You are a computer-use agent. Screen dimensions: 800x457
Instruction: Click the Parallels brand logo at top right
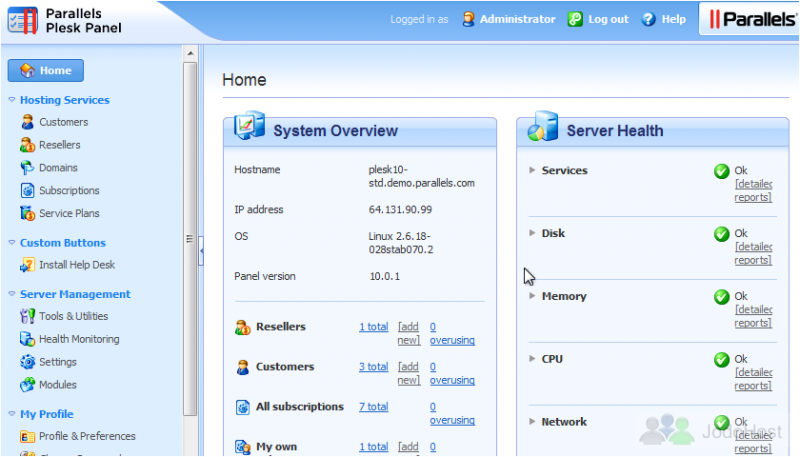tap(753, 19)
